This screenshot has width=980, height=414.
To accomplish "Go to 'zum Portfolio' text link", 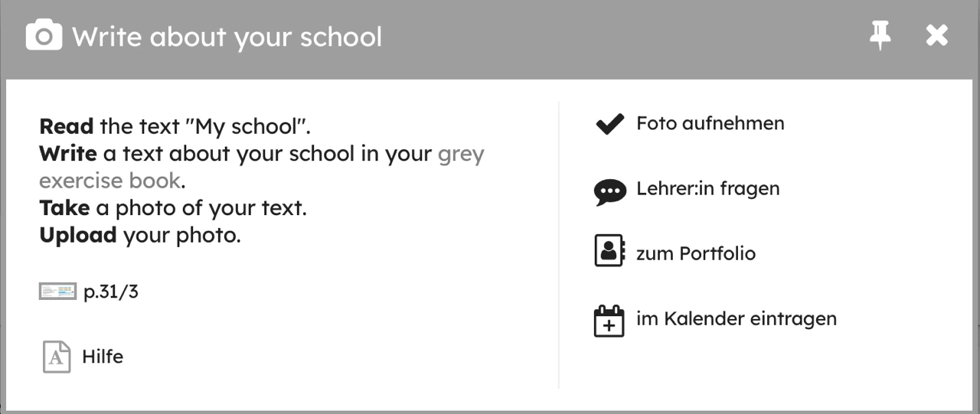I will coord(695,253).
